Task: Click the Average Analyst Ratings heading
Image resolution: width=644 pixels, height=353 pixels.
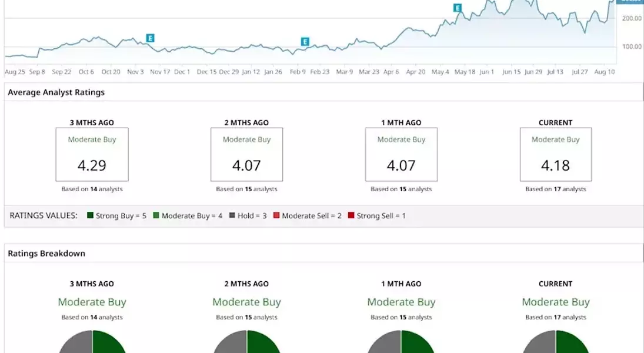Action: tap(56, 92)
